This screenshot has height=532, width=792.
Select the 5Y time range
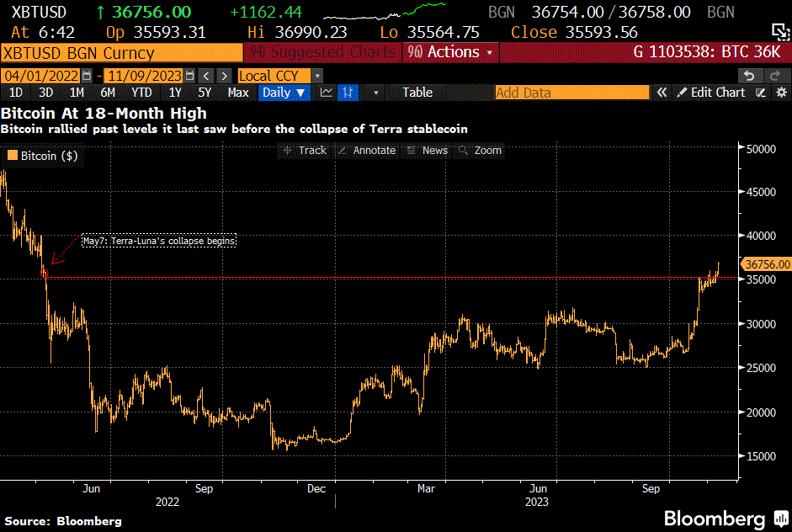click(x=205, y=93)
